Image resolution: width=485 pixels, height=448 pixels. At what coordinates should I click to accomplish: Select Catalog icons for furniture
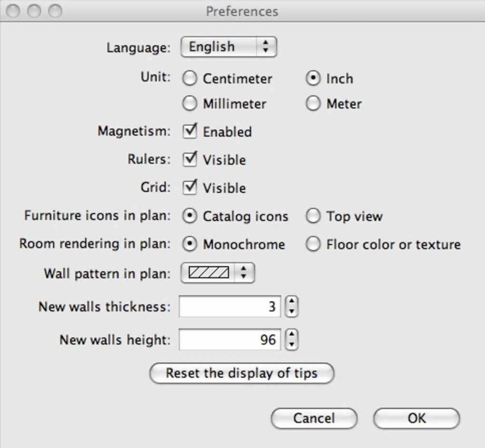(x=190, y=216)
